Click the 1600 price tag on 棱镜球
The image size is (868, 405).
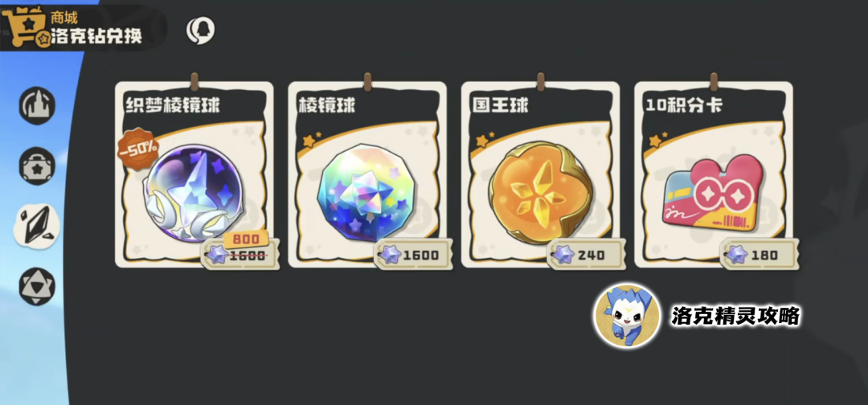(x=413, y=255)
